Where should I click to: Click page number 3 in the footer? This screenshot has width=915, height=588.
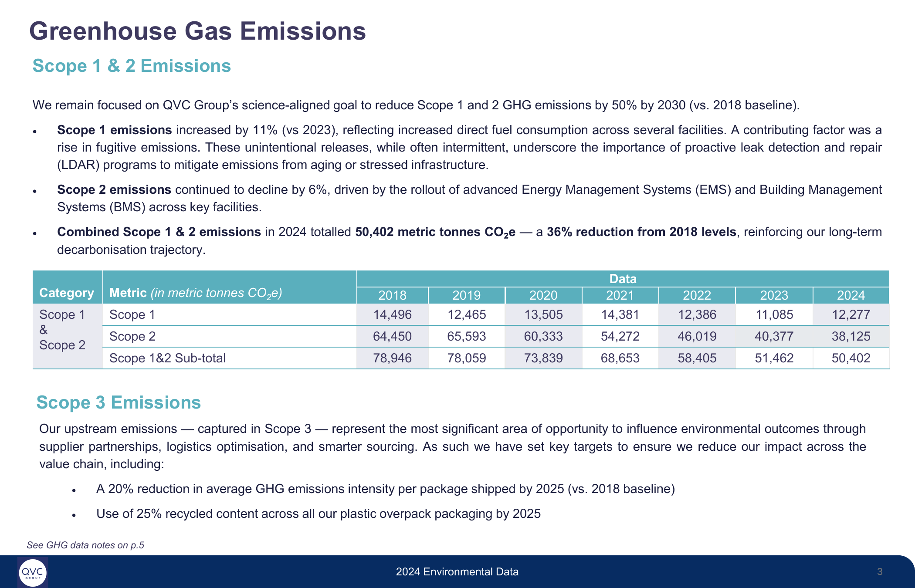pyautogui.click(x=880, y=572)
